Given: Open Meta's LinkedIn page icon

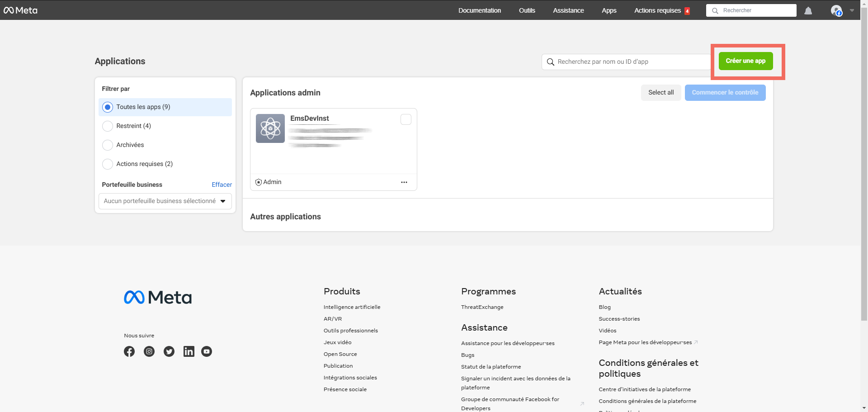Looking at the screenshot, I should [x=189, y=351].
